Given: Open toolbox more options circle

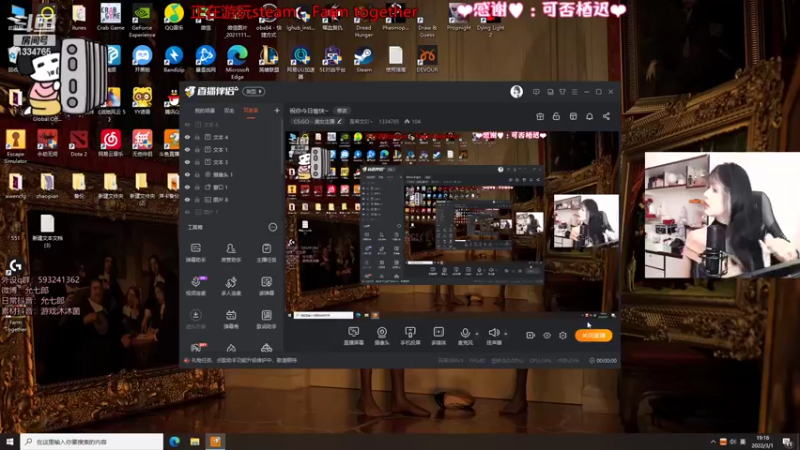Looking at the screenshot, I should (273, 227).
